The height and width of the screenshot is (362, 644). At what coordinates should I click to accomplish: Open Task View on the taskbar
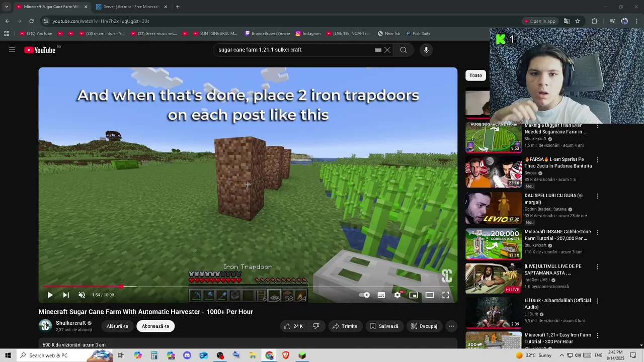(121, 355)
